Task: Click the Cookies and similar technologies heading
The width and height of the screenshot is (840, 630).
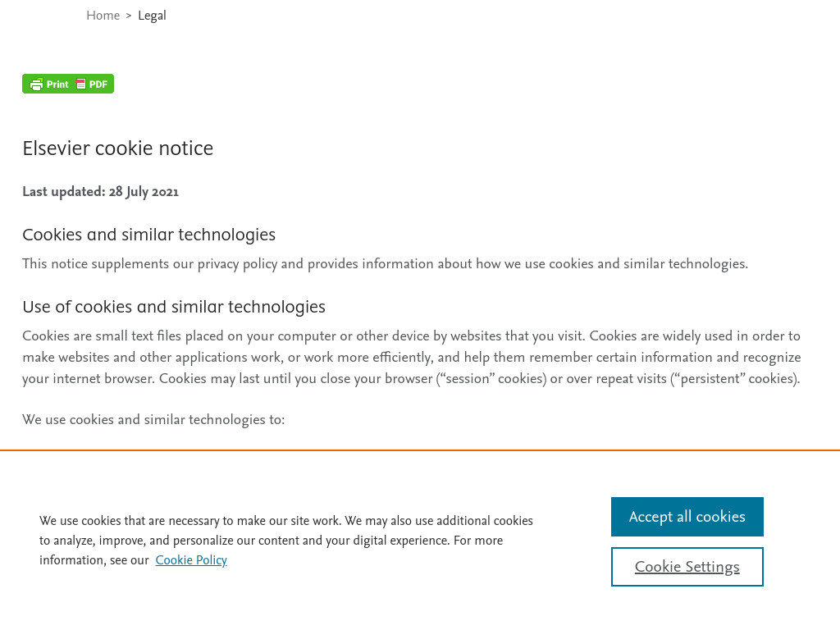Action: click(149, 234)
